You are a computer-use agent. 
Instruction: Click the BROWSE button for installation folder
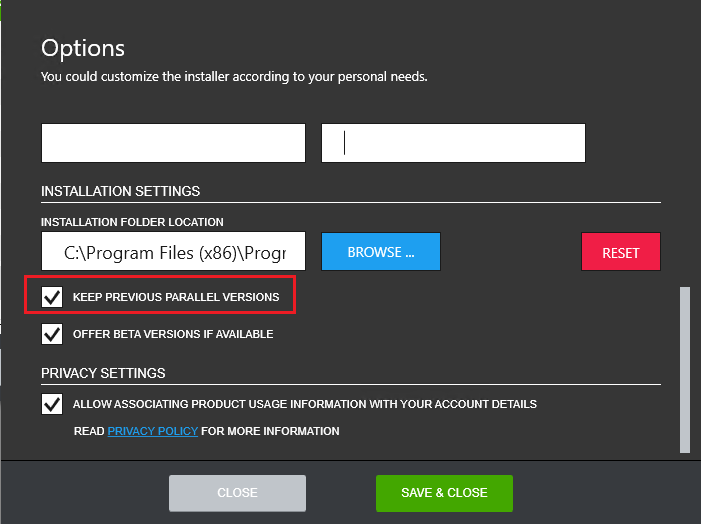click(x=380, y=252)
